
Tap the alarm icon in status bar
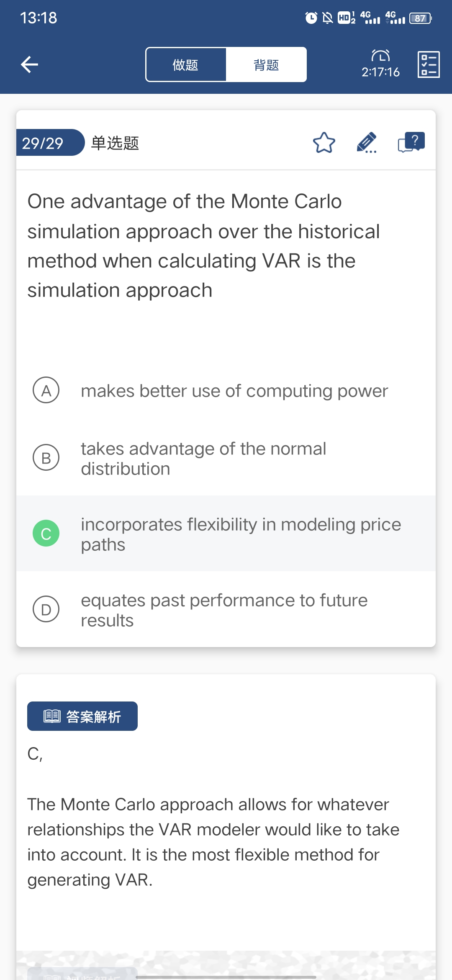311,18
